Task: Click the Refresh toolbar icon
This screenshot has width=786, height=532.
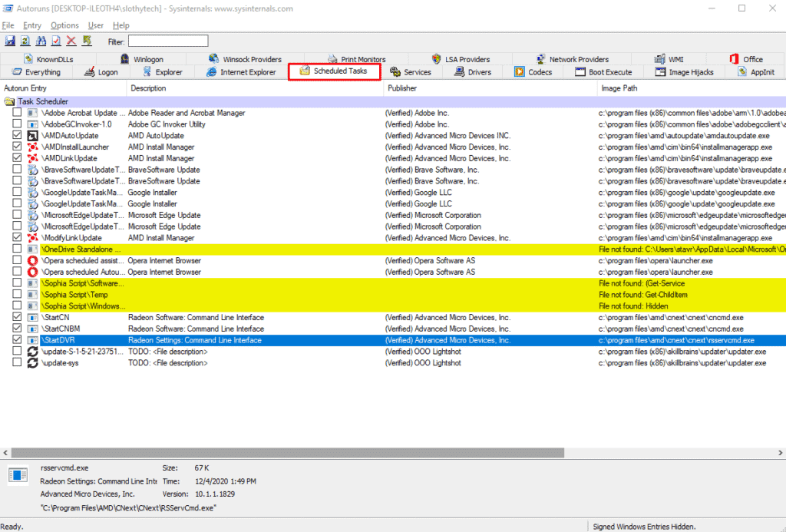Action: coord(25,41)
